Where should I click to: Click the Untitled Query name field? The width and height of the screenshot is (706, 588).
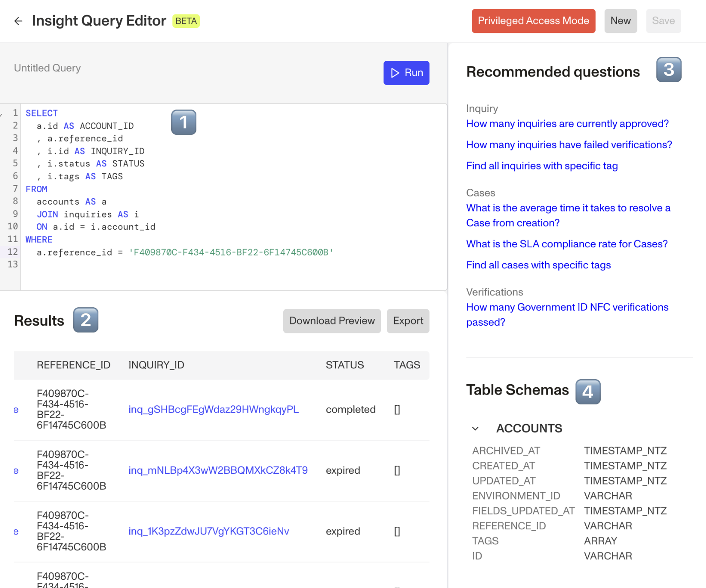[x=47, y=68]
